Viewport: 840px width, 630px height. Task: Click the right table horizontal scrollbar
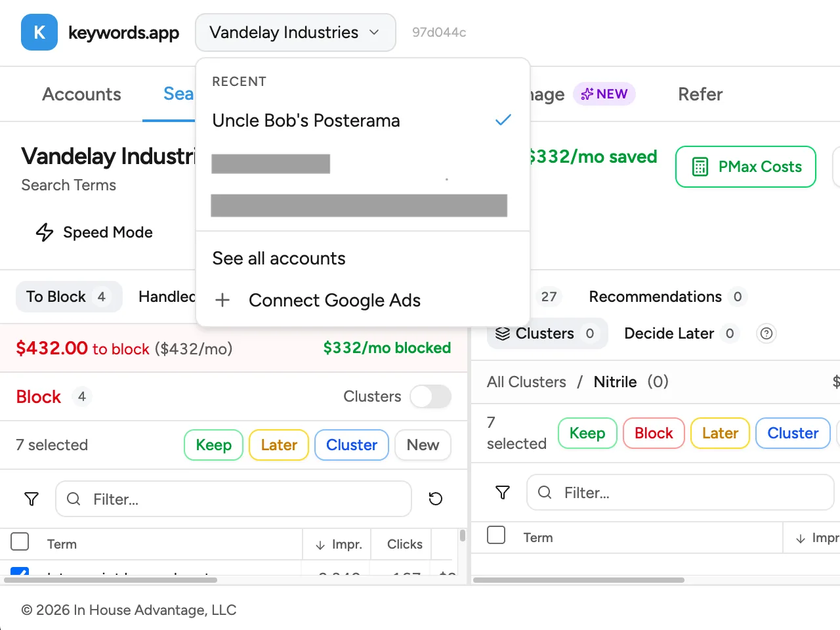pyautogui.click(x=579, y=580)
